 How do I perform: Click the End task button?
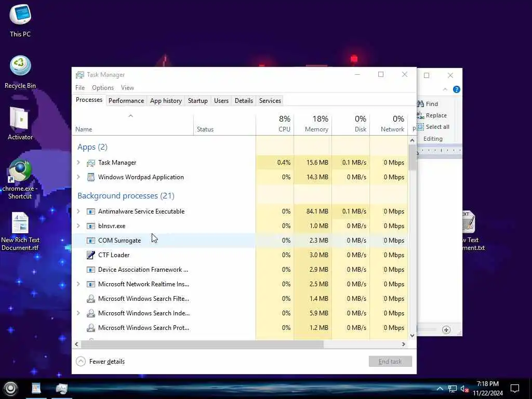[390, 362]
